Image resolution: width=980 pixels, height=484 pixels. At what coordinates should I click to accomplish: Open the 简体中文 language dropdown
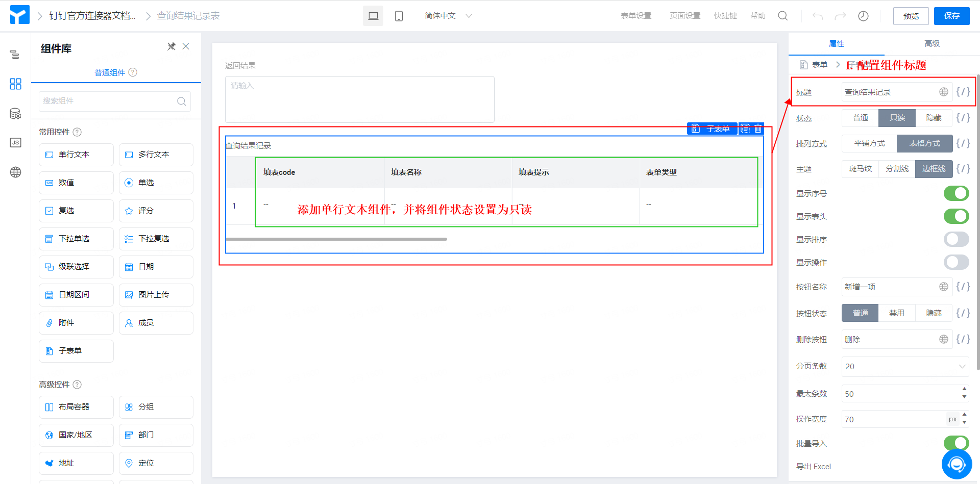click(x=448, y=16)
